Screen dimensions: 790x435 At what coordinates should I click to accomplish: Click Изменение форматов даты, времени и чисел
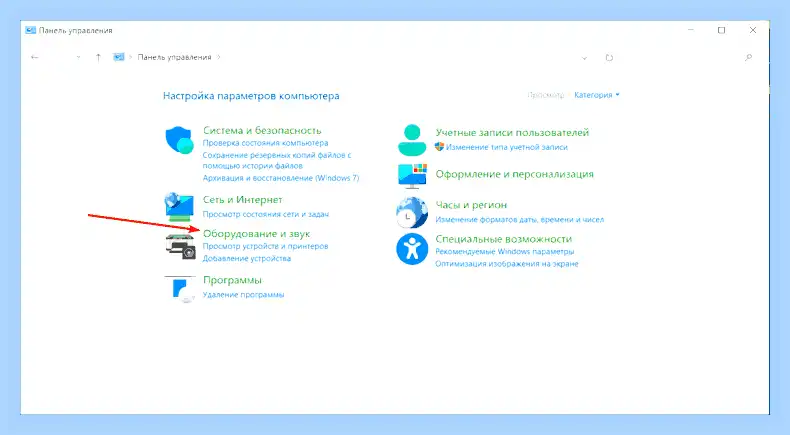pyautogui.click(x=520, y=220)
